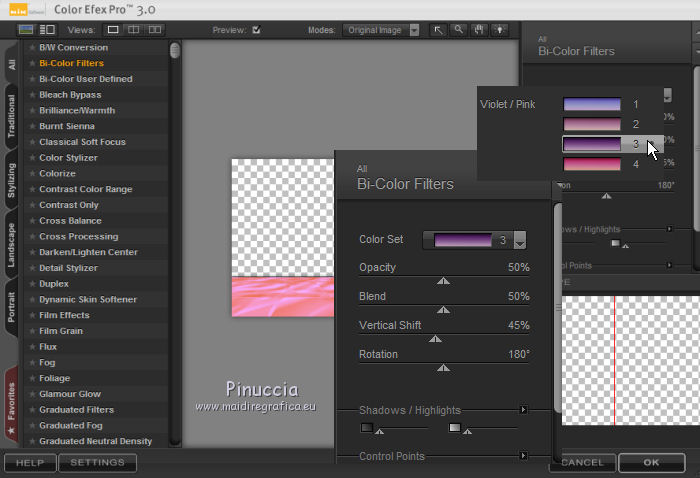Image resolution: width=700 pixels, height=478 pixels.
Task: Select the pan hand tool
Action: click(480, 30)
